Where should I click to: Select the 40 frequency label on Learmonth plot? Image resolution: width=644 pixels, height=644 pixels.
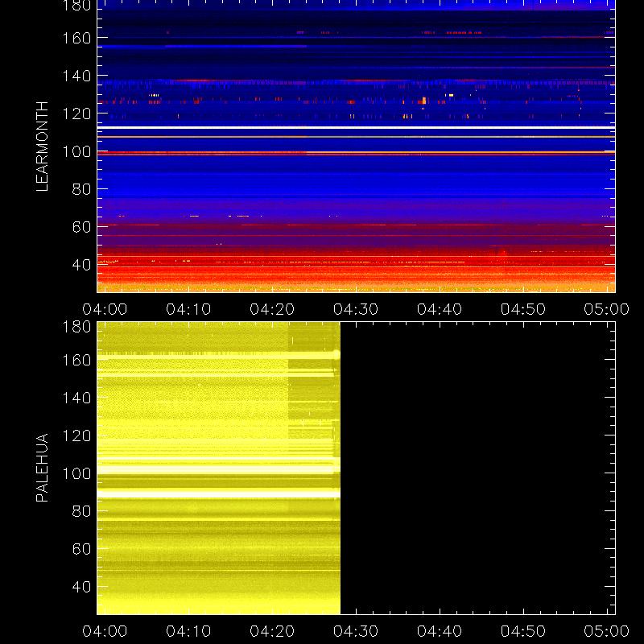coord(81,265)
